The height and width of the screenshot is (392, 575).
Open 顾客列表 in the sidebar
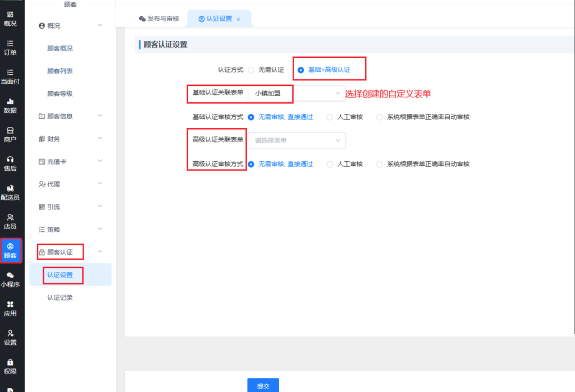[60, 71]
